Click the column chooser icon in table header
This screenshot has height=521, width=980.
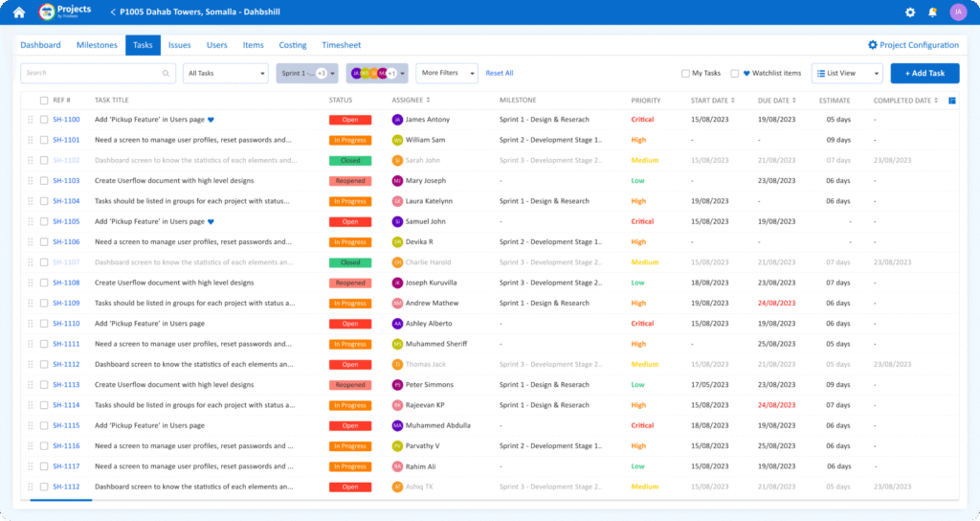click(951, 100)
